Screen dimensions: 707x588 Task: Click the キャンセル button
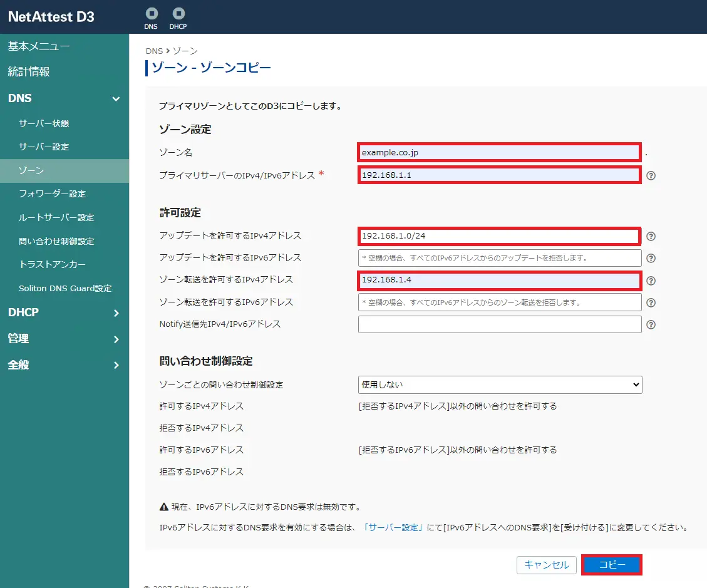click(547, 565)
